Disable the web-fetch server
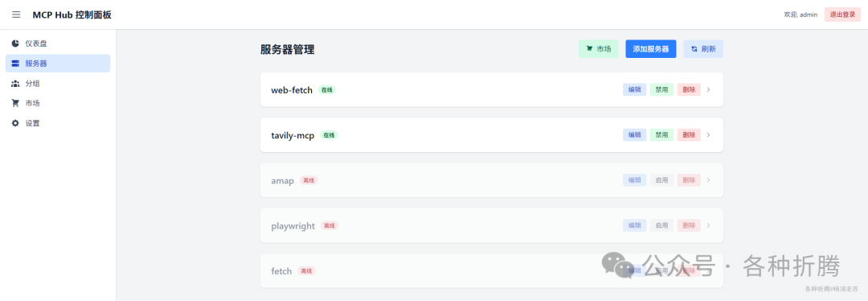The width and height of the screenshot is (868, 301). click(x=661, y=89)
